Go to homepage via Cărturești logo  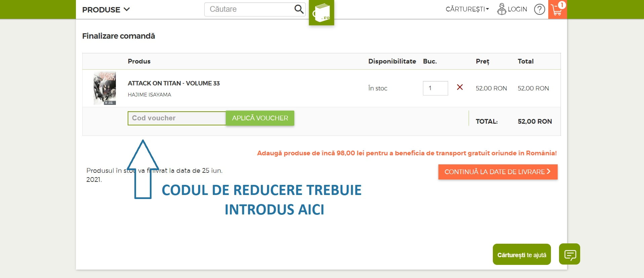(321, 13)
